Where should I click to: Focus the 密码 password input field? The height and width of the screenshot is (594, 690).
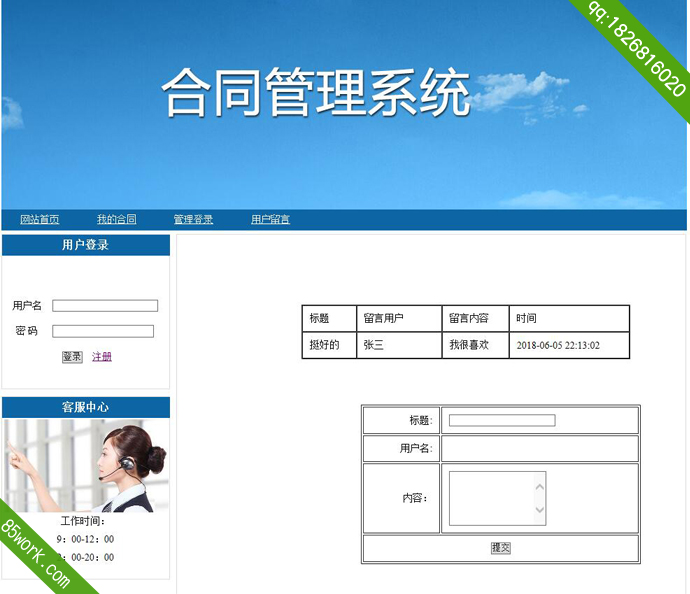click(103, 331)
